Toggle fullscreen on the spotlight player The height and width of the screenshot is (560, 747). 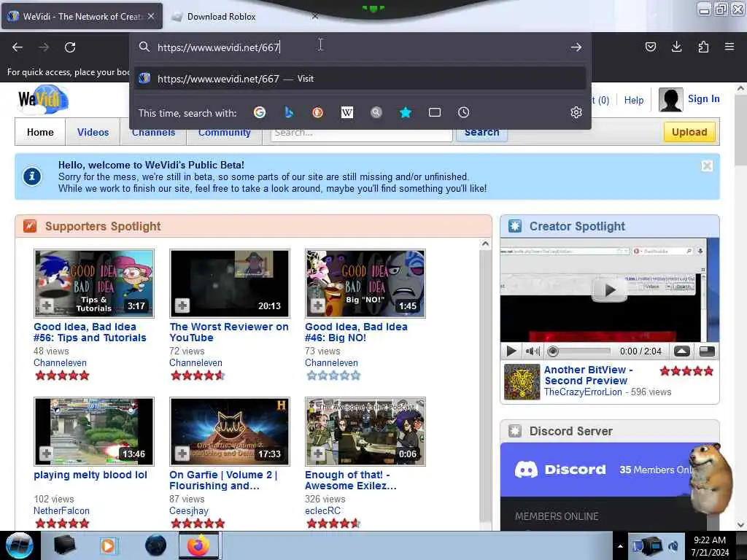pos(707,351)
